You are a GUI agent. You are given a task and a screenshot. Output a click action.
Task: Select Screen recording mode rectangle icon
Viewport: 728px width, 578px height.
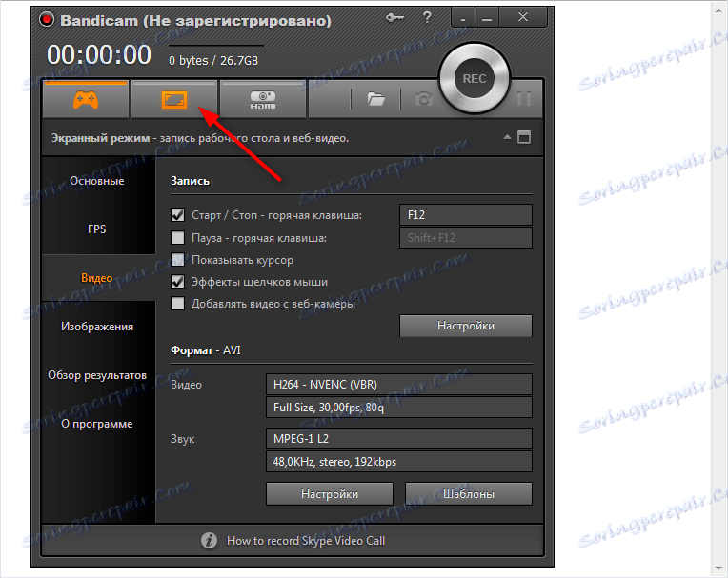174,99
